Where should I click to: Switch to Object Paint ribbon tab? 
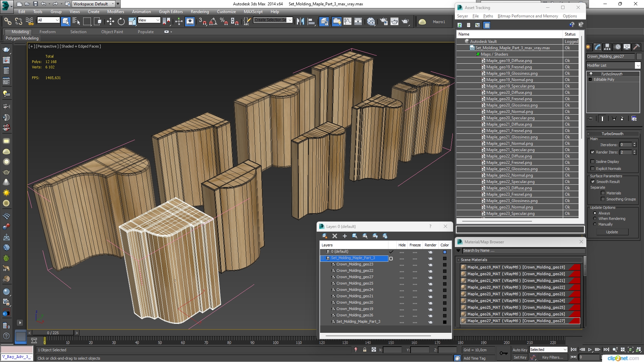(x=112, y=32)
